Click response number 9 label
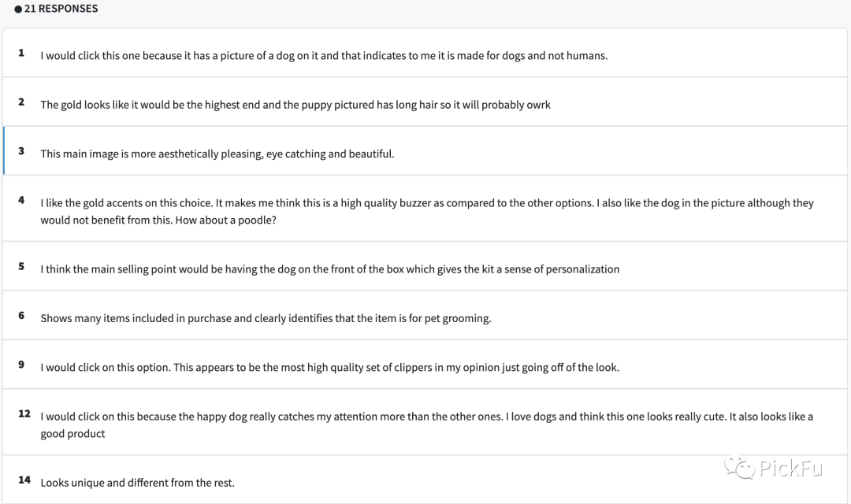Image resolution: width=851 pixels, height=504 pixels. pyautogui.click(x=21, y=364)
